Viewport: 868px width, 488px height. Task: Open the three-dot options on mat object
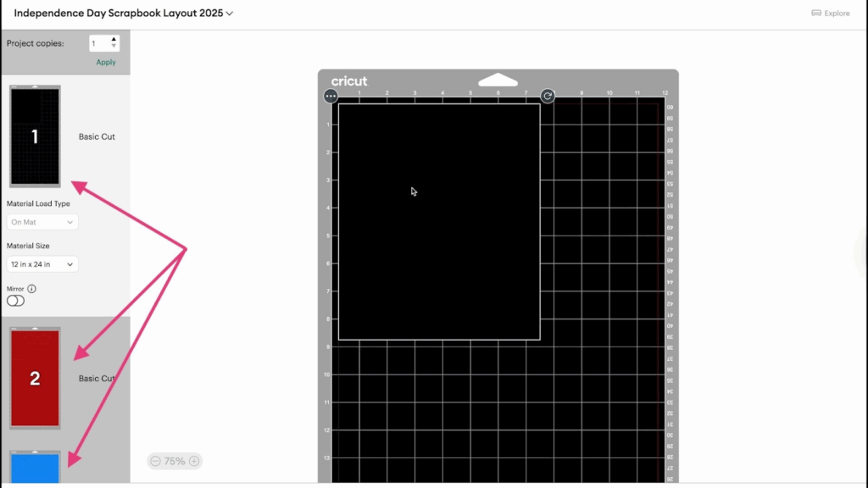point(331,96)
